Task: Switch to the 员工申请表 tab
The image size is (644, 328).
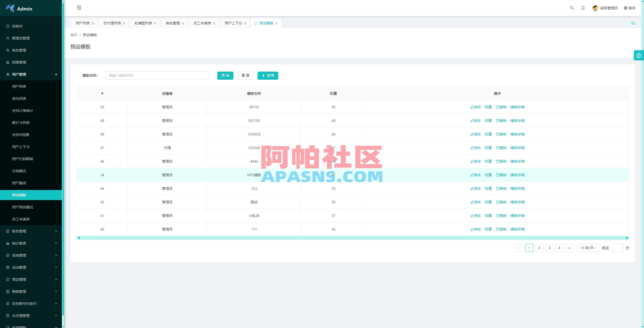Action: 202,23
